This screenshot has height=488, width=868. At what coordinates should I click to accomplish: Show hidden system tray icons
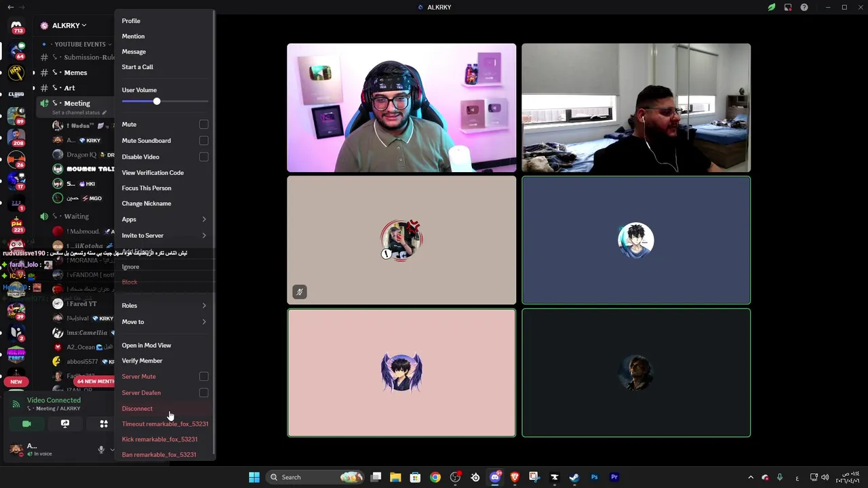[751, 477]
